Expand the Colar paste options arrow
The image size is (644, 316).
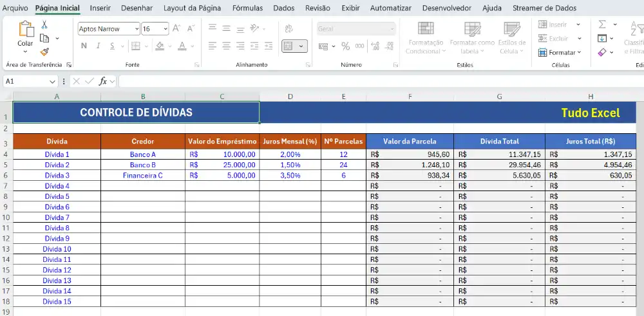click(x=26, y=51)
